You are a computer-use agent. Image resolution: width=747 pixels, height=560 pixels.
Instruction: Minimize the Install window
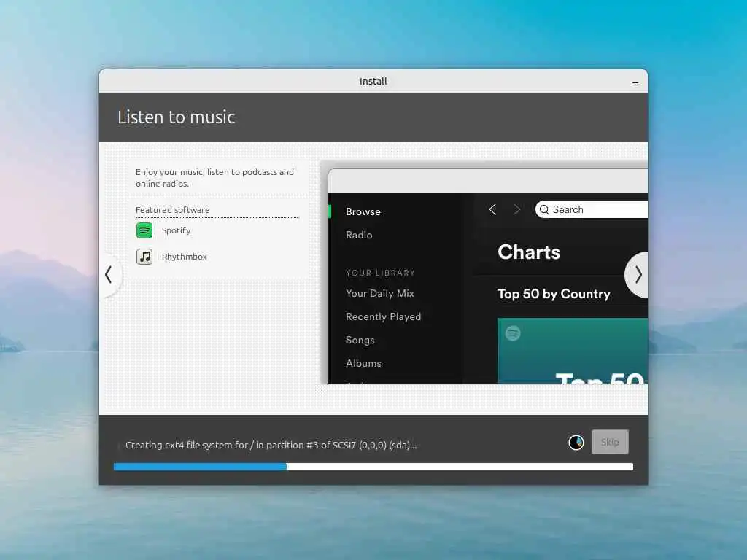(635, 82)
